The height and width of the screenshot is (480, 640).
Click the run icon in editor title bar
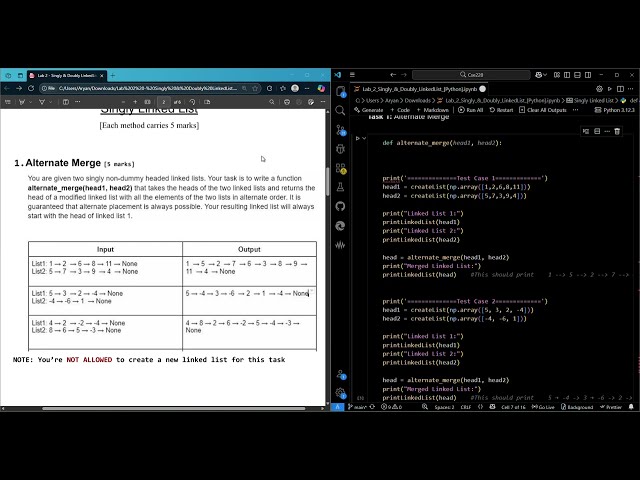pyautogui.click(x=610, y=89)
